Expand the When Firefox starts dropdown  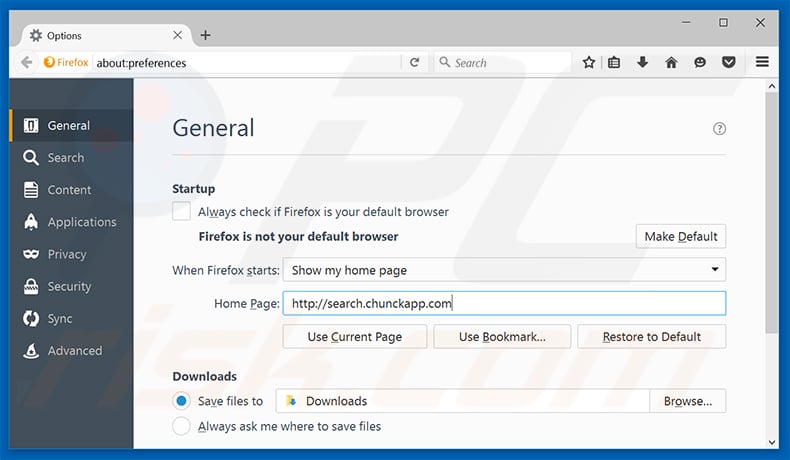(x=504, y=270)
